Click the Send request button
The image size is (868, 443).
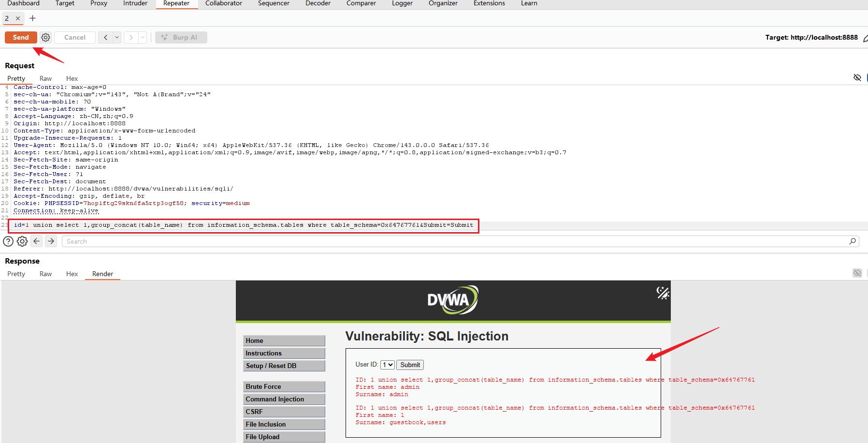pyautogui.click(x=21, y=37)
